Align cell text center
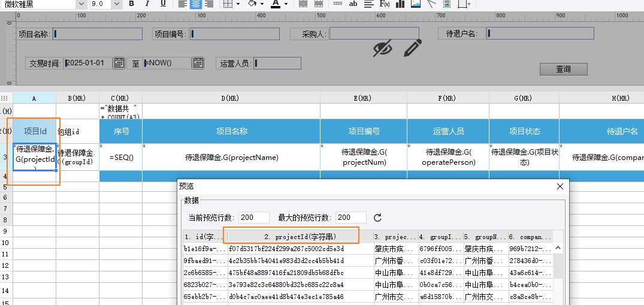The width and height of the screenshot is (644, 305). click(196, 4)
